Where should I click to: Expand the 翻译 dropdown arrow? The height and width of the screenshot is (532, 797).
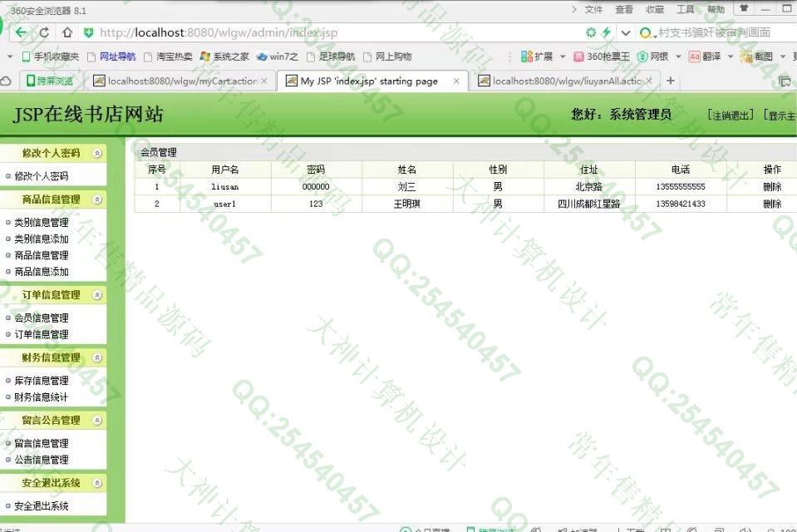pos(731,57)
